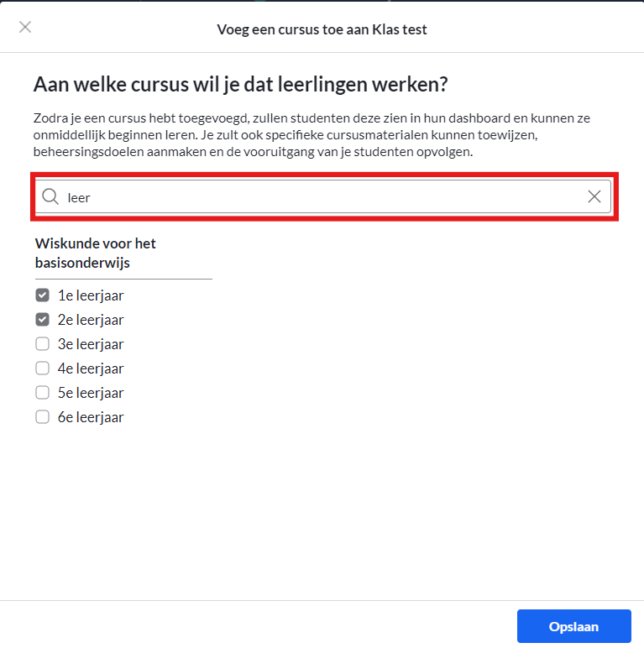
Task: Click the 'Wiskunde voor het basisonderwijs' section header
Action: (x=96, y=253)
